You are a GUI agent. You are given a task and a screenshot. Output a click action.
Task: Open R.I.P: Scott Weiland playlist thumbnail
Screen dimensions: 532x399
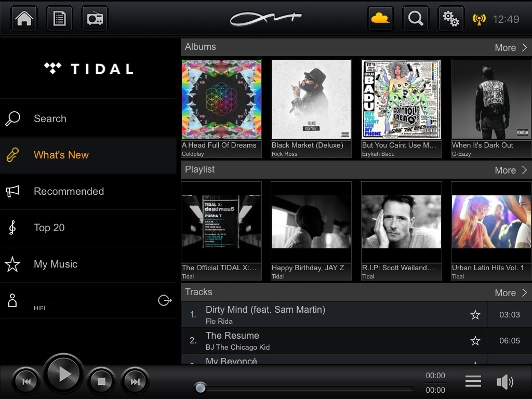tap(402, 222)
